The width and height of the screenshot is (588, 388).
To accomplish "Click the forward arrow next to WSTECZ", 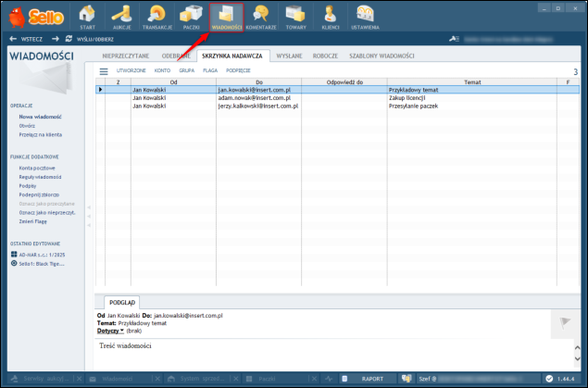I will tap(56, 39).
